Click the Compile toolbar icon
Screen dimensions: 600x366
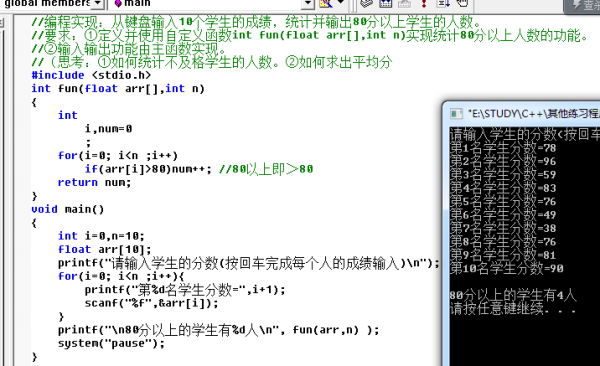[366, 3]
